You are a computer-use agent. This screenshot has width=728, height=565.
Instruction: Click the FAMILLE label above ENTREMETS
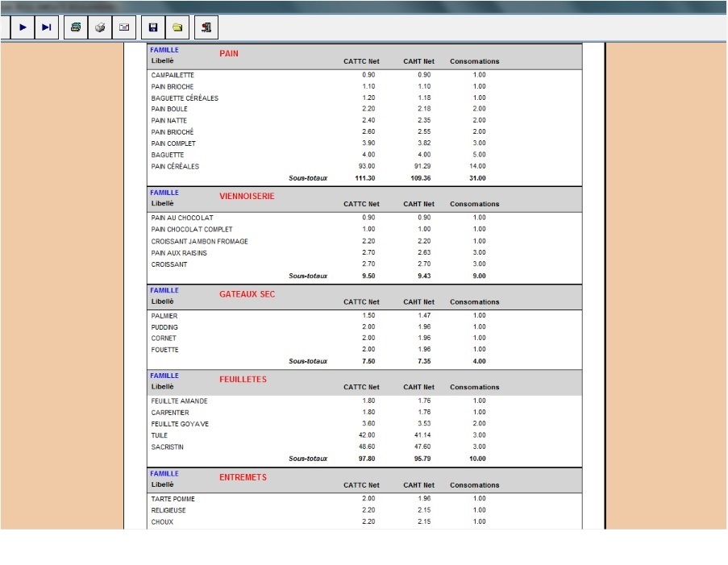click(x=164, y=474)
